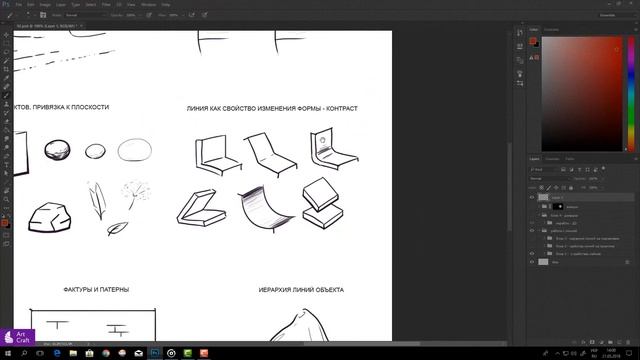Open layer filter Kind dropdown

point(543,169)
